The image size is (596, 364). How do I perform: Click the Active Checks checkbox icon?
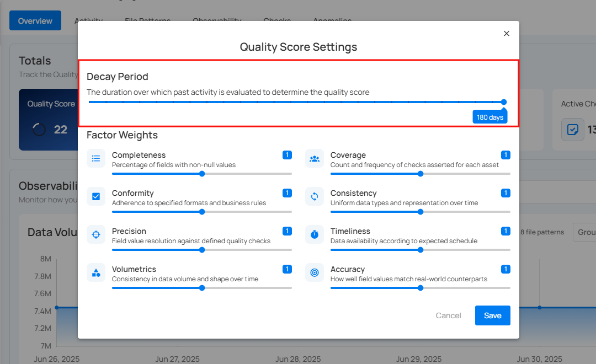tap(573, 130)
